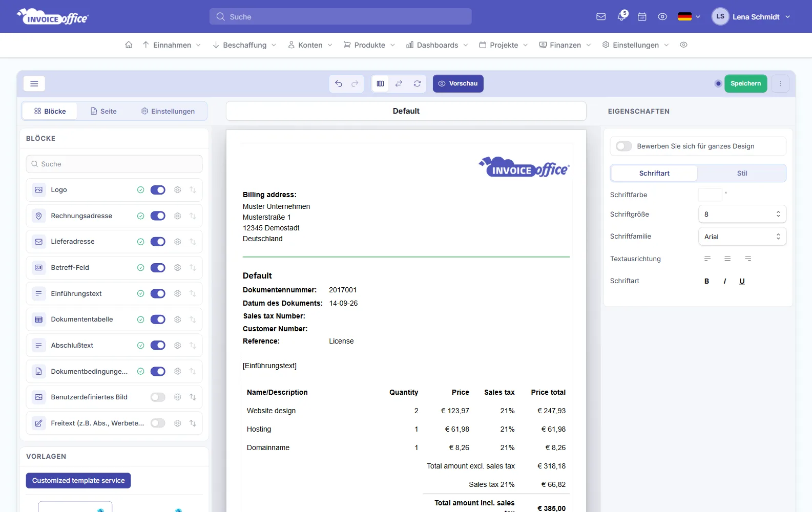Open the Lena Schmidt user menu
The height and width of the screenshot is (512, 812).
point(751,17)
